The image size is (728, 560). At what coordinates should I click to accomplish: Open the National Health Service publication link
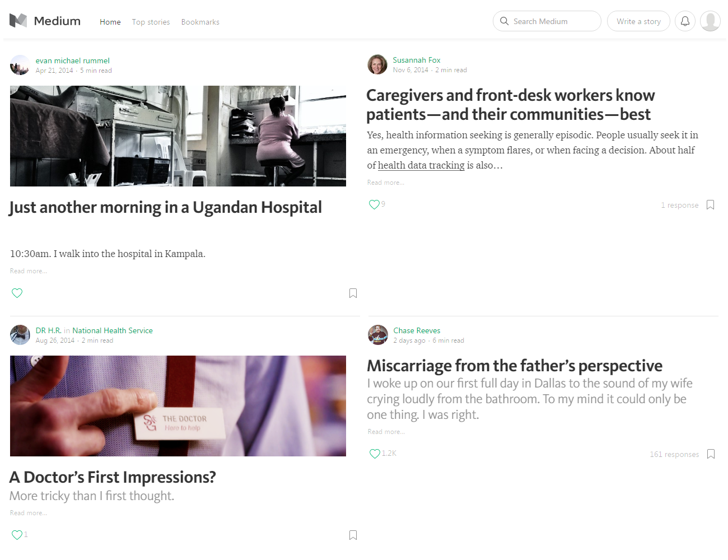pyautogui.click(x=113, y=330)
